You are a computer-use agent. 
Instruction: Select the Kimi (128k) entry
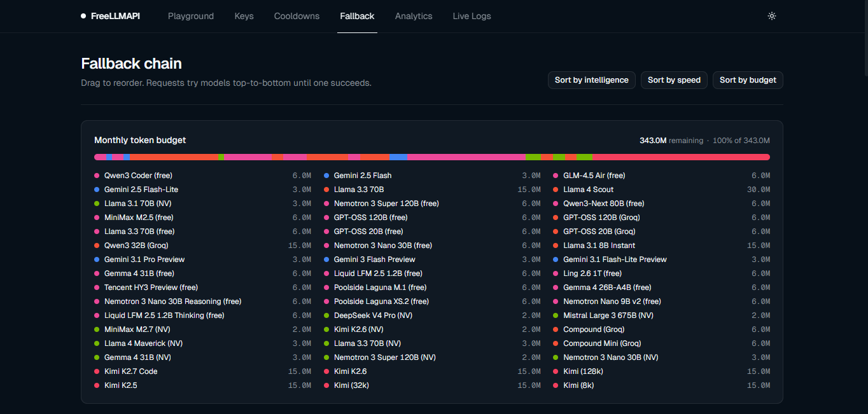[583, 371]
